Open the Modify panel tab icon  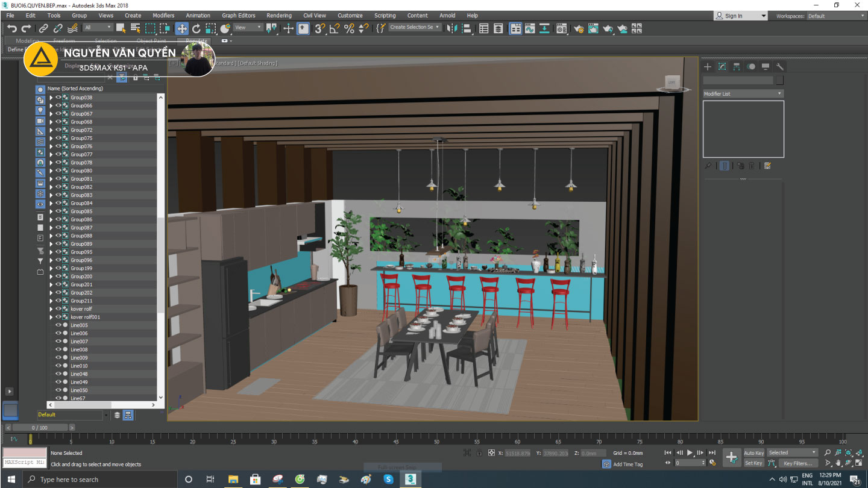coord(722,67)
